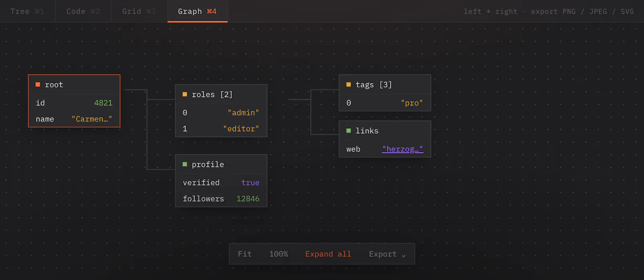Click the green square icon on profile node
644x280 pixels.
tap(185, 164)
